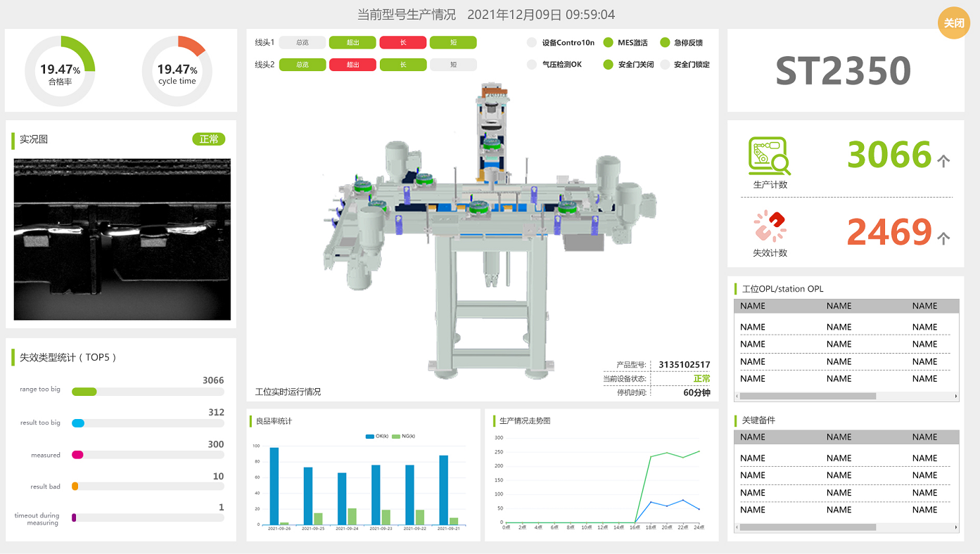Screen dimensions: 980x554
Task: Click the green 正常 status badge by 实况图
Action: [208, 139]
